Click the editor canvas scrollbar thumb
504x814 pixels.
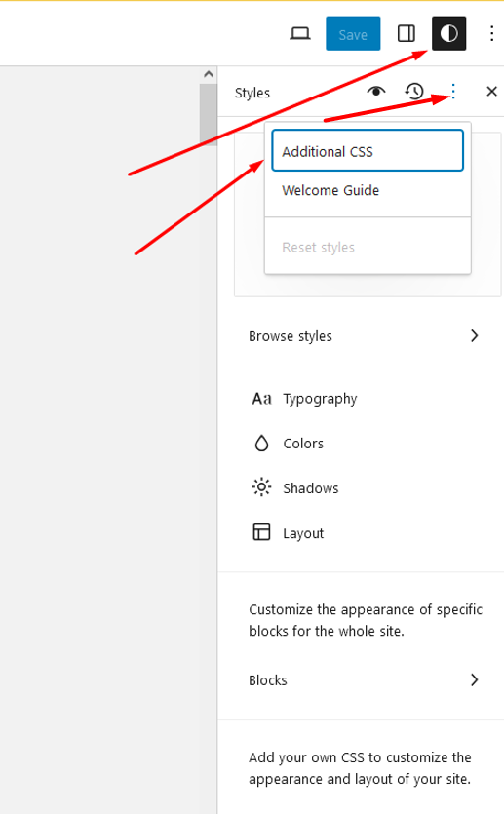pyautogui.click(x=209, y=114)
